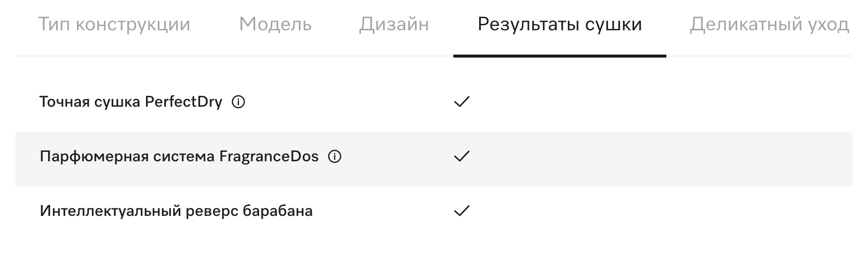This screenshot has height=266, width=868.
Task: Click the word Точная in the first row
Action: coord(65,102)
